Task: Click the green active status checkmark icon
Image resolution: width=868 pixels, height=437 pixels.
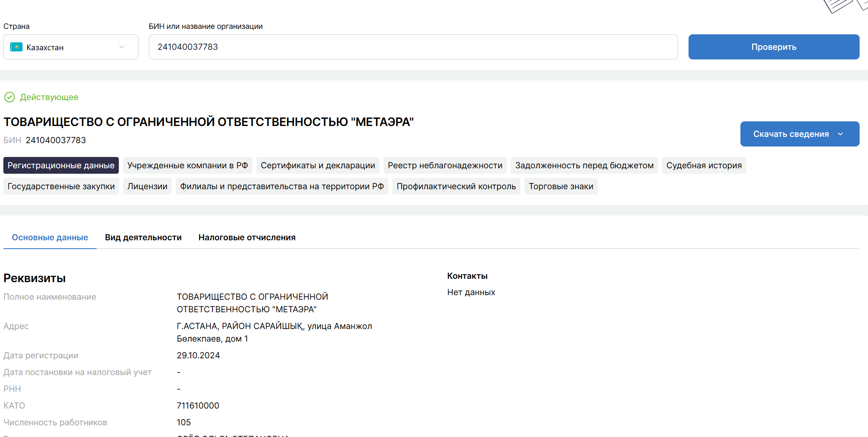Action: click(x=10, y=97)
